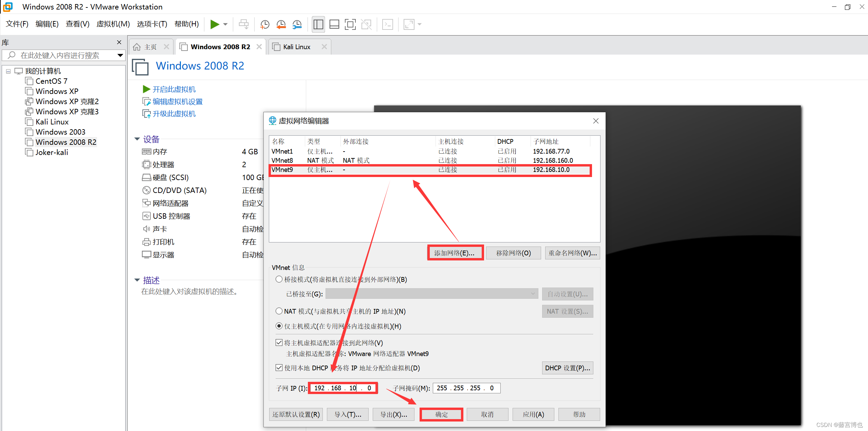Open the 已桥接至 dropdown

432,294
